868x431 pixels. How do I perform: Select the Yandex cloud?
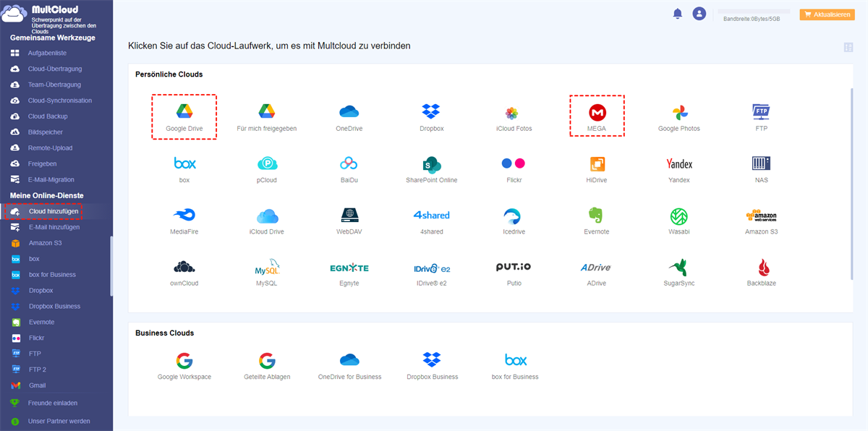pyautogui.click(x=679, y=164)
